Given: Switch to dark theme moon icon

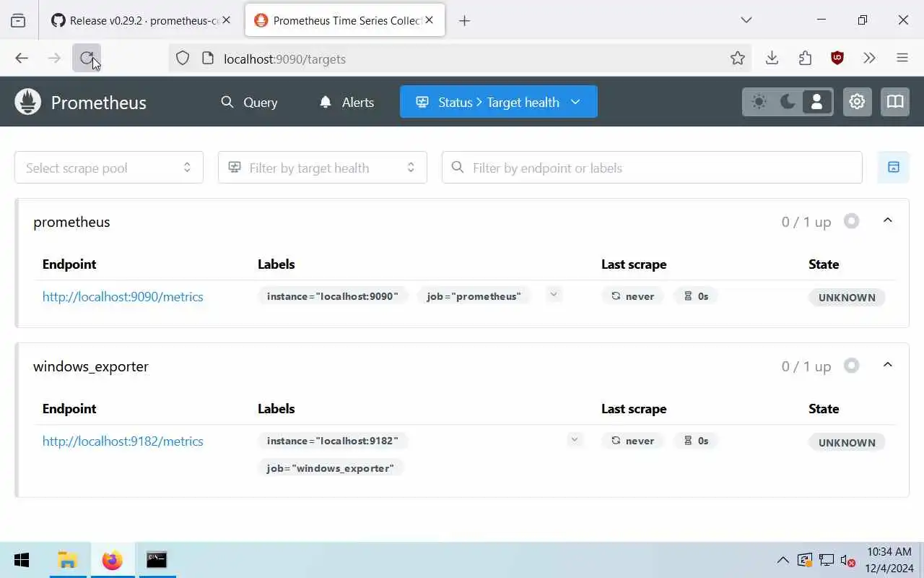Looking at the screenshot, I should [x=788, y=102].
